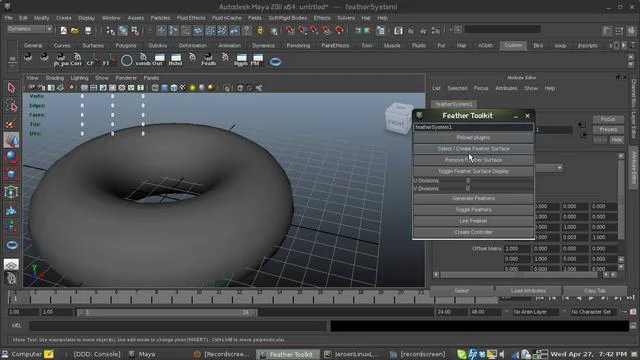The width and height of the screenshot is (640, 360).
Task: Choose the Paint Selection brush tool
Action: click(11, 123)
